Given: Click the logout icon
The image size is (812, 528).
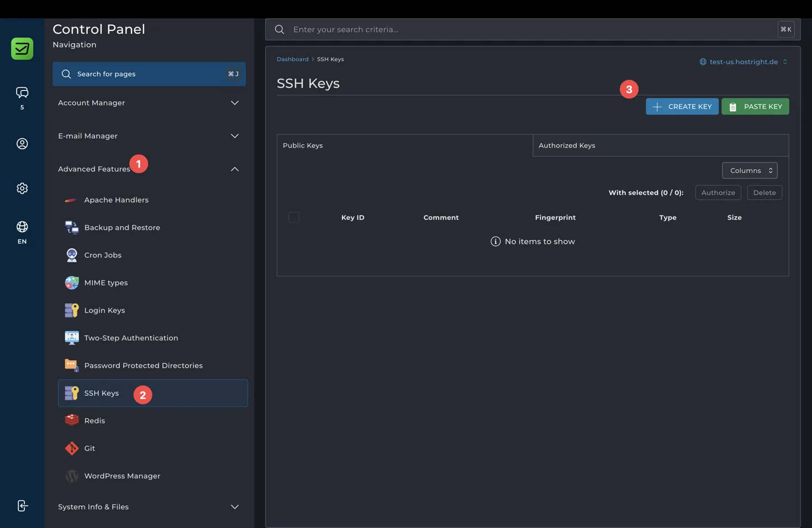Looking at the screenshot, I should [22, 506].
